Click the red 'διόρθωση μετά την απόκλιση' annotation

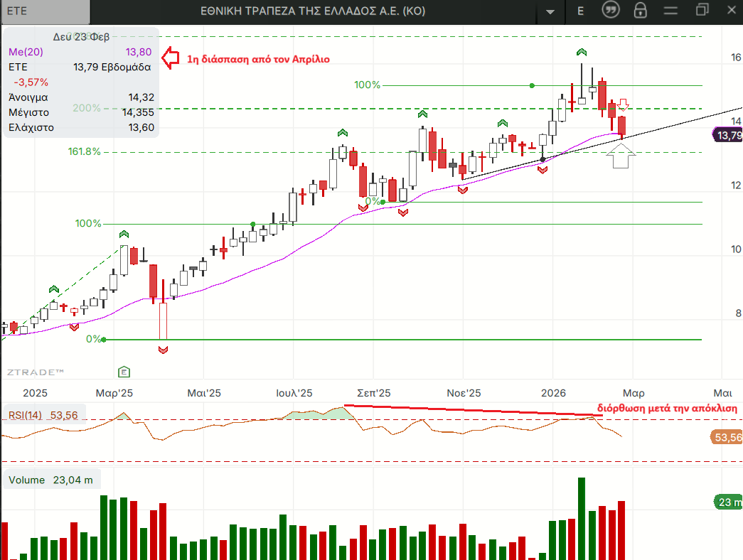coord(667,409)
